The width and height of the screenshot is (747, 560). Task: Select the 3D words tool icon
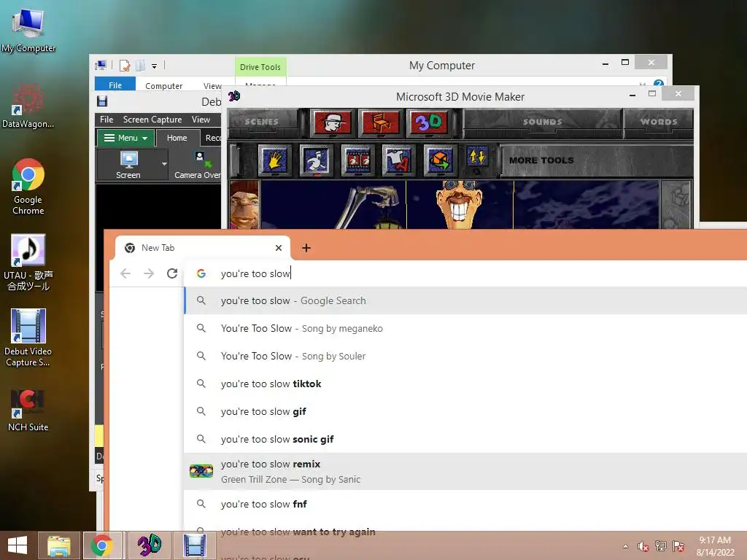429,122
